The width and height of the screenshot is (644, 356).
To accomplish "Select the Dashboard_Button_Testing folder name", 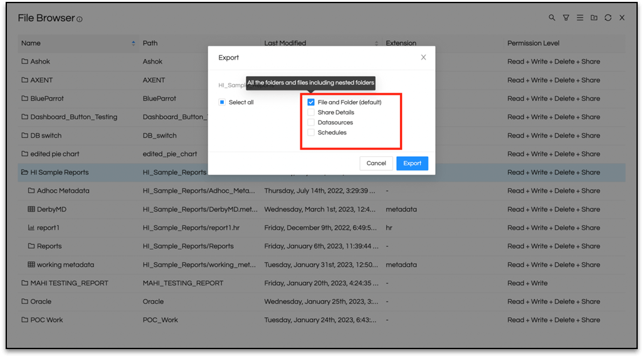I will coord(74,117).
